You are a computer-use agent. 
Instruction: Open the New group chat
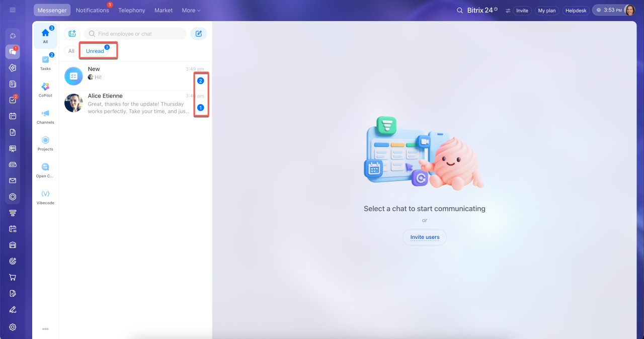134,76
